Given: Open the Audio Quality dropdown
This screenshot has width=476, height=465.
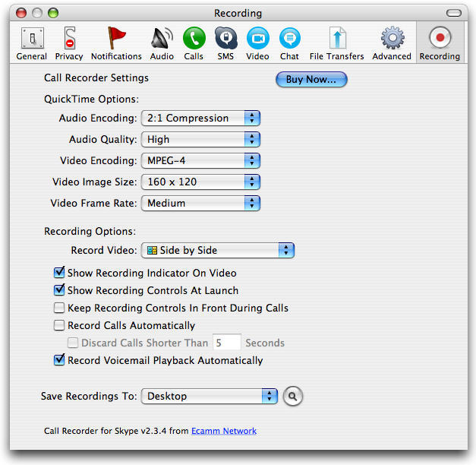Looking at the screenshot, I should (x=200, y=140).
